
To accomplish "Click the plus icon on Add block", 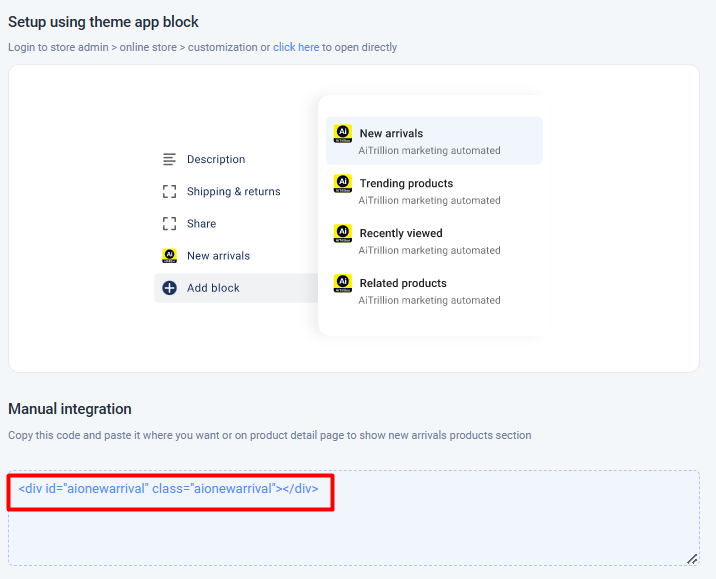I will [x=169, y=288].
